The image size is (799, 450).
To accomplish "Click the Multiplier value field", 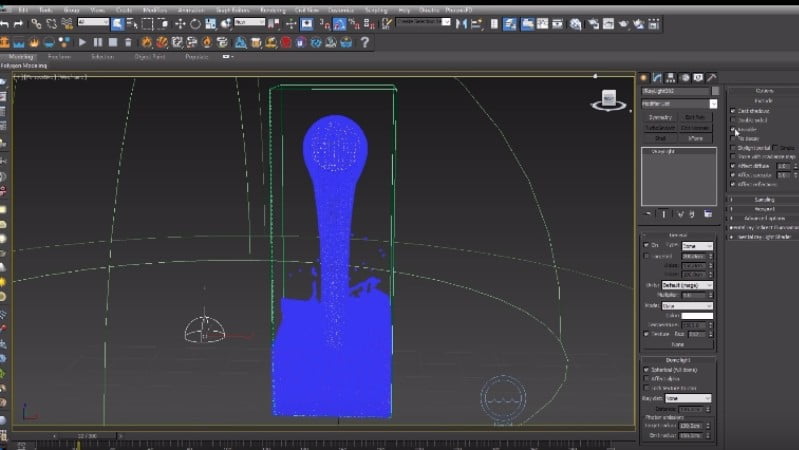I will point(693,295).
